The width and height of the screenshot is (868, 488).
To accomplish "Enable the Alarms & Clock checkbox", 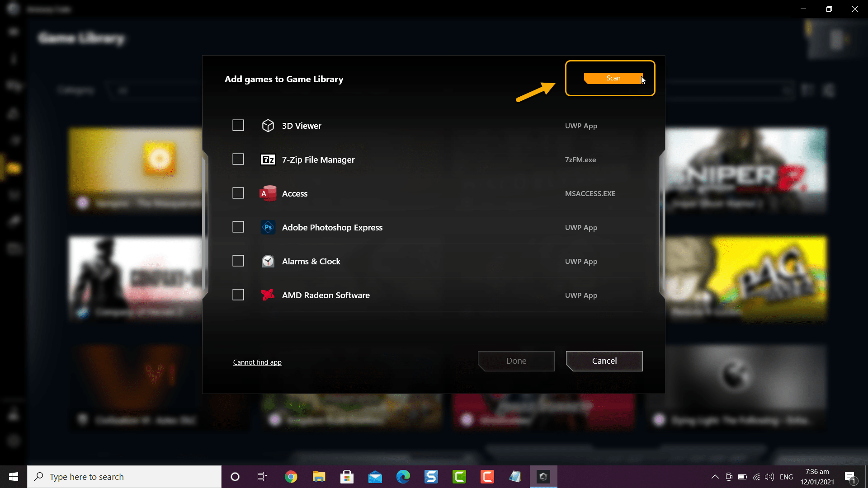I will point(238,261).
